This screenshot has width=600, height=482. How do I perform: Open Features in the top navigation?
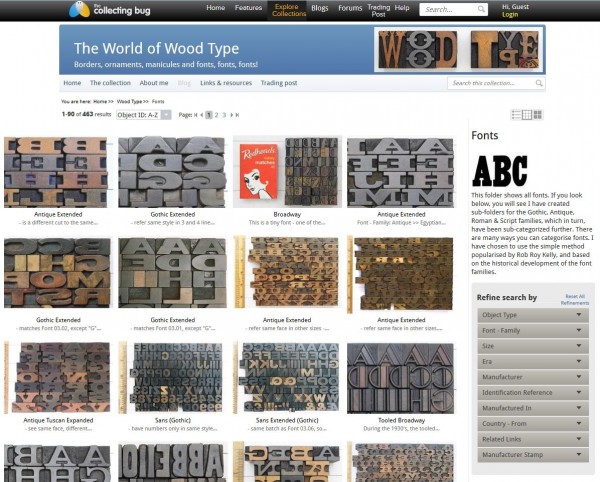[248, 8]
